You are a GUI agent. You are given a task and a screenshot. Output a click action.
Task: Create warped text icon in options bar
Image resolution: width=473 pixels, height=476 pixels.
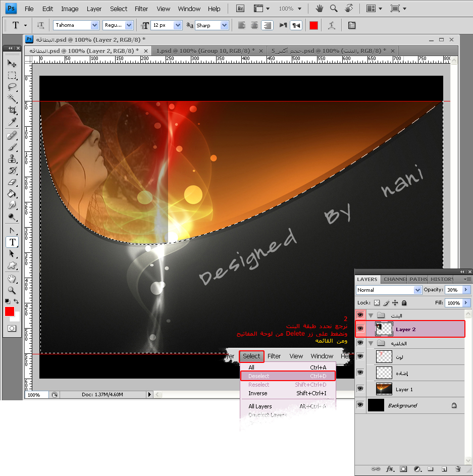click(x=332, y=26)
